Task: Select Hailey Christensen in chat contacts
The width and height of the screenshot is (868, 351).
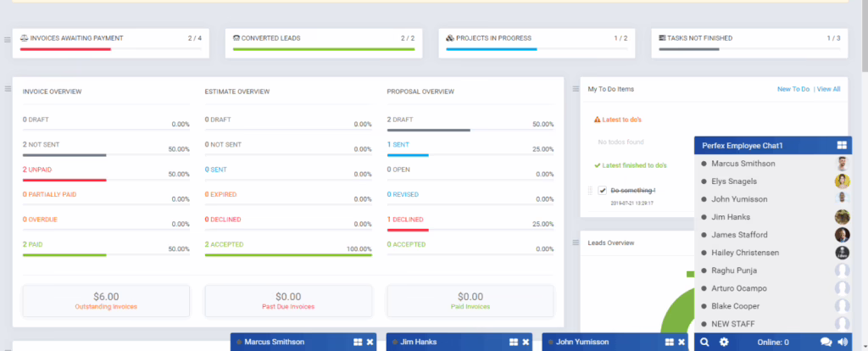Action: pos(752,253)
